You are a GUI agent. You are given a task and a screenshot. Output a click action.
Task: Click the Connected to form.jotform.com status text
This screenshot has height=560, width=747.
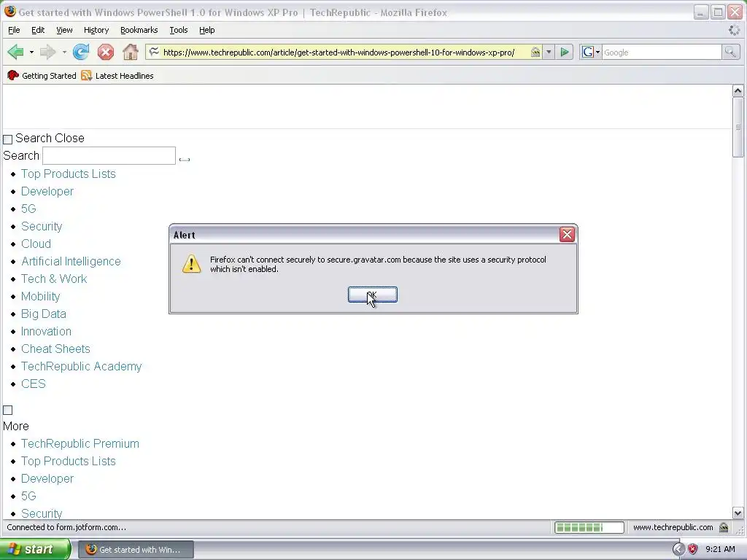pos(66,527)
